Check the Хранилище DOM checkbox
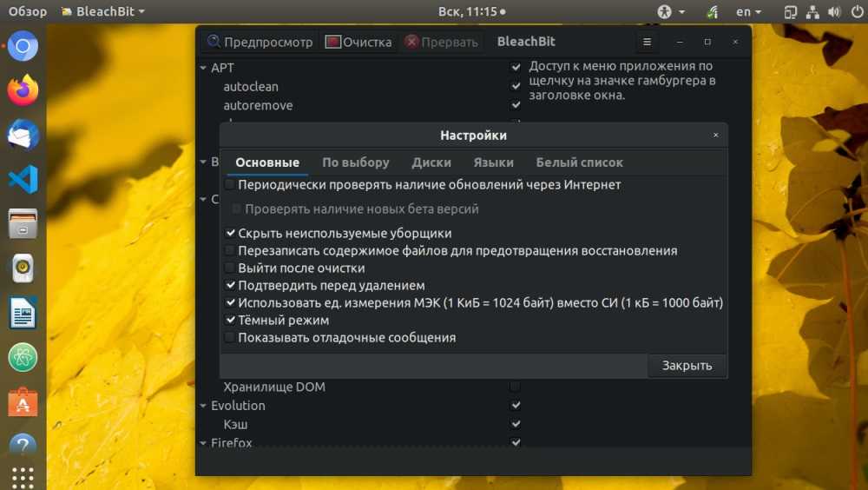This screenshot has height=490, width=868. click(x=516, y=387)
